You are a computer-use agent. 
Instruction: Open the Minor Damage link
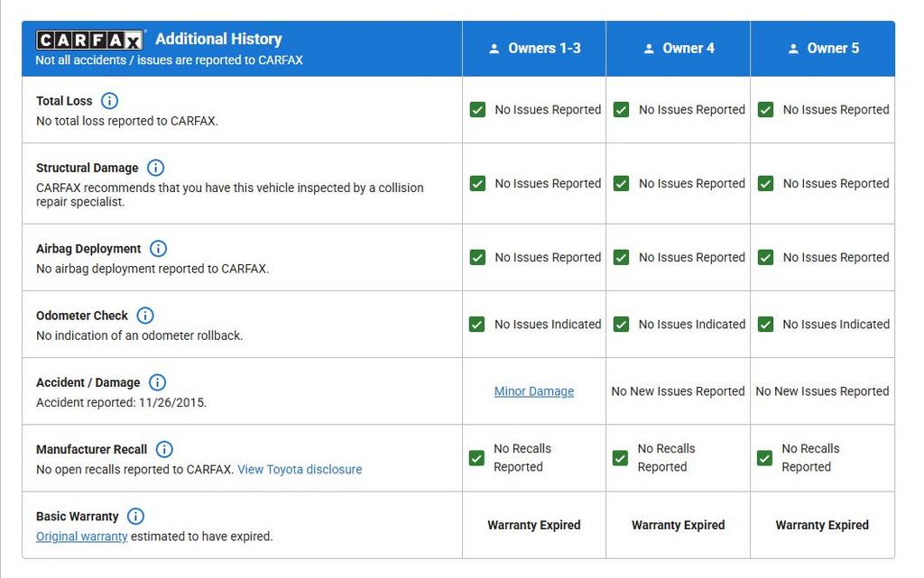(534, 391)
